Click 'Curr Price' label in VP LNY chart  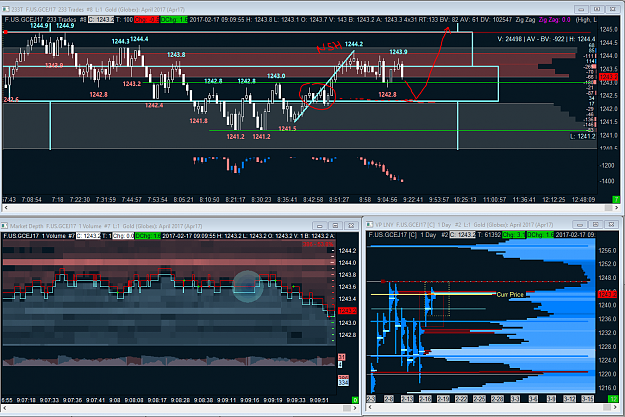tap(510, 295)
